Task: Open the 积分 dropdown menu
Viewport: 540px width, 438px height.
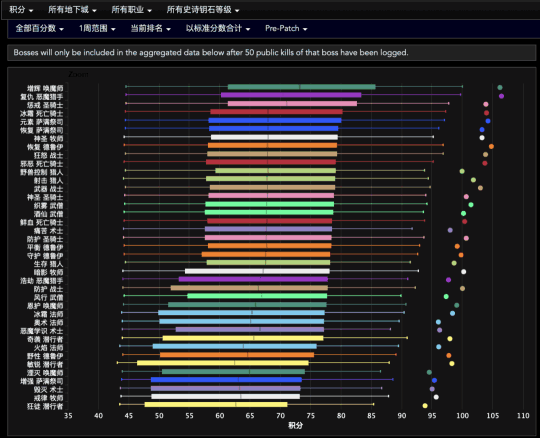Action: tap(21, 10)
